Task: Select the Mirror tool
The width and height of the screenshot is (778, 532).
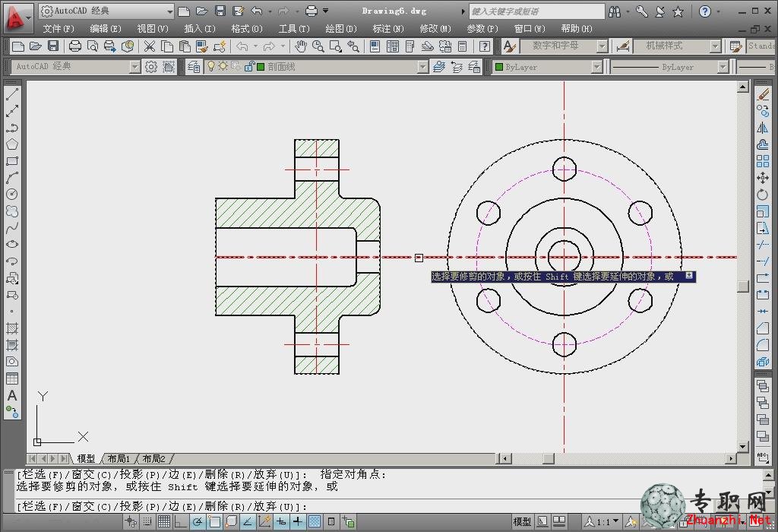Action: (763, 128)
